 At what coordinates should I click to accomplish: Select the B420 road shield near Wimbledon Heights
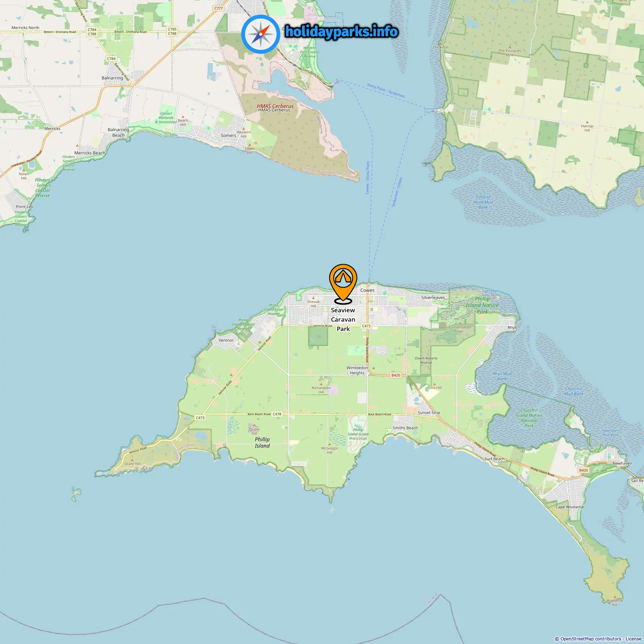click(x=396, y=375)
